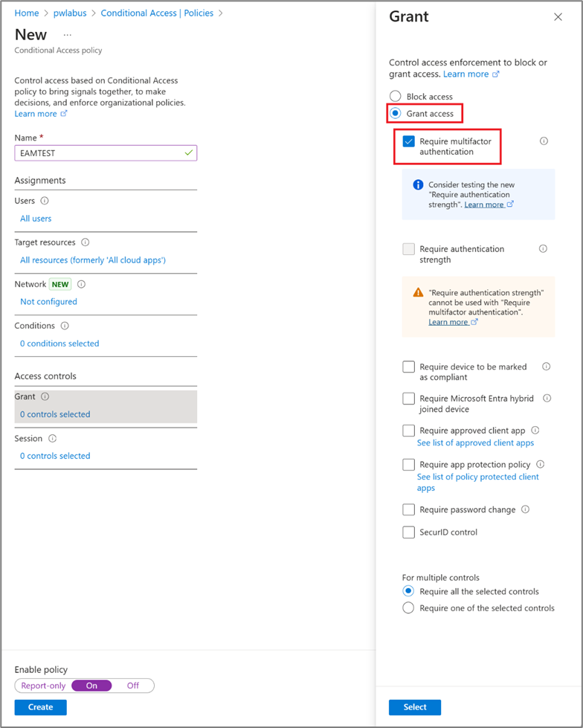This screenshot has width=583, height=728.
Task: Click info icon beside Session label
Action: (x=52, y=439)
